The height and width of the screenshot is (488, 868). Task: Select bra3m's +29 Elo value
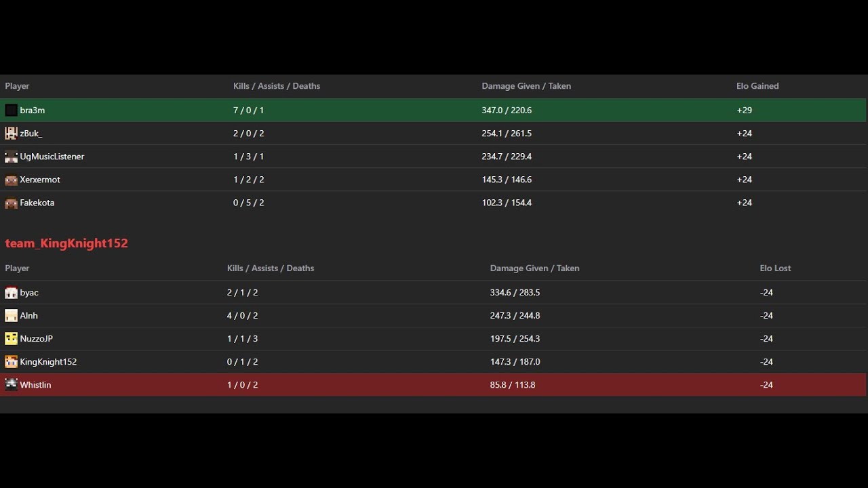tap(744, 110)
